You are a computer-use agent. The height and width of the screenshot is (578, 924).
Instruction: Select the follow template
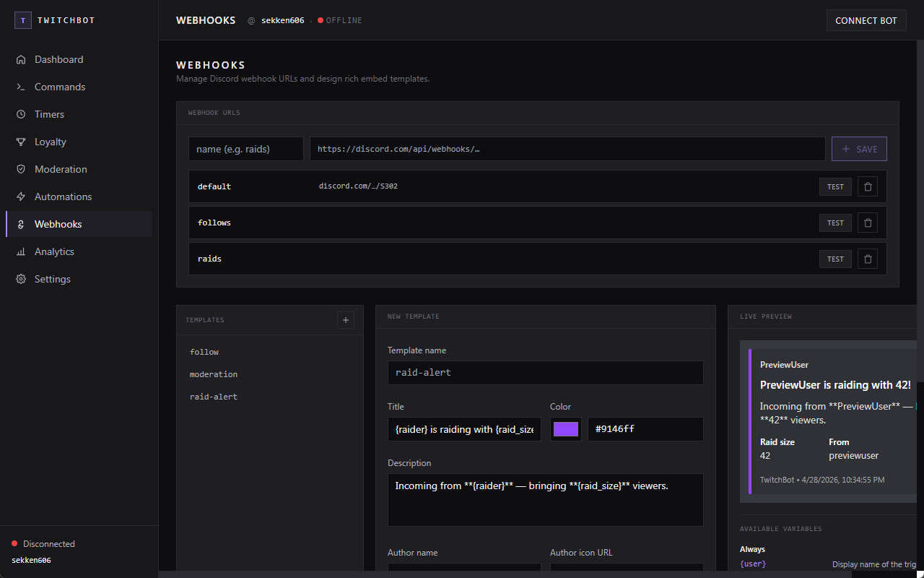pyautogui.click(x=270, y=352)
